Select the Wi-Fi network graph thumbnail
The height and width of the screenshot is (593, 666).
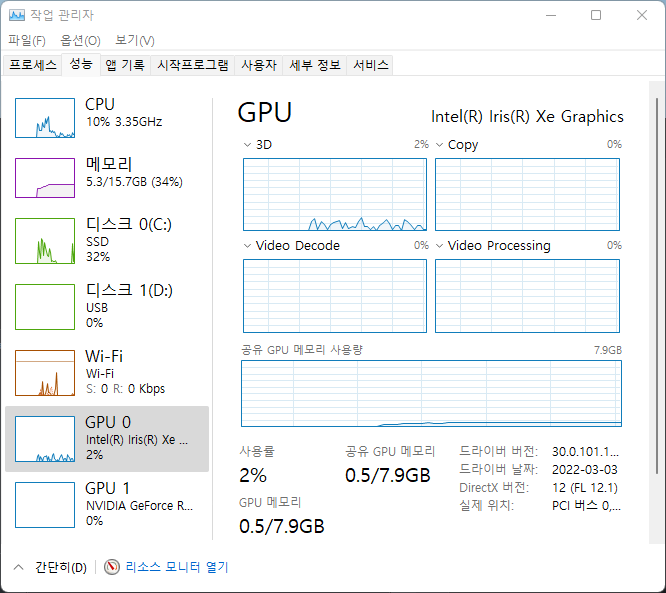pyautogui.click(x=45, y=372)
